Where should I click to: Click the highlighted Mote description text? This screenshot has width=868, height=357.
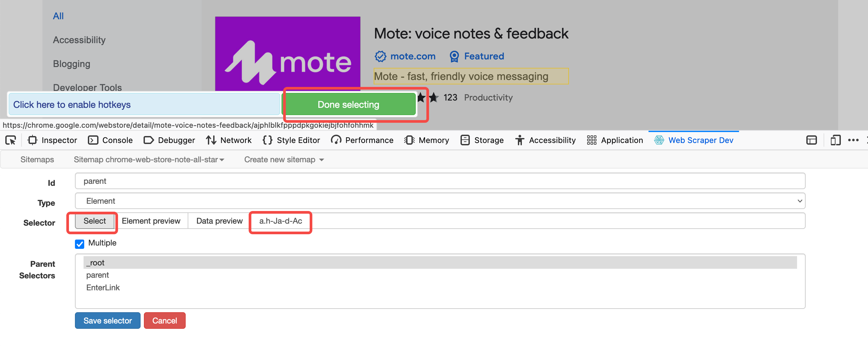[x=471, y=76]
